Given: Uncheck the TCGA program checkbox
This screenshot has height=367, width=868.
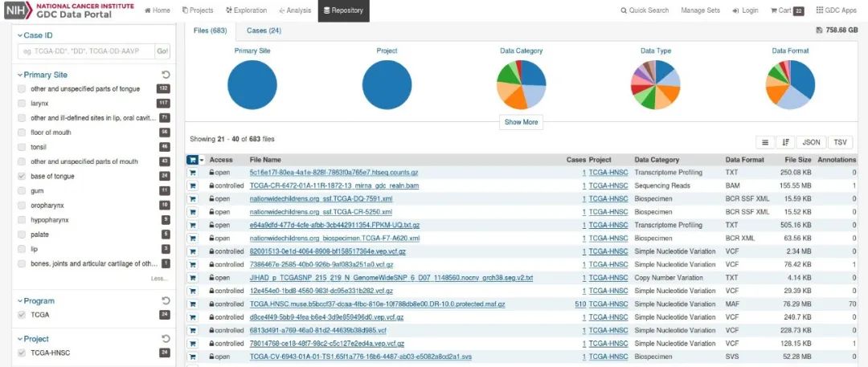Looking at the screenshot, I should pyautogui.click(x=22, y=315).
